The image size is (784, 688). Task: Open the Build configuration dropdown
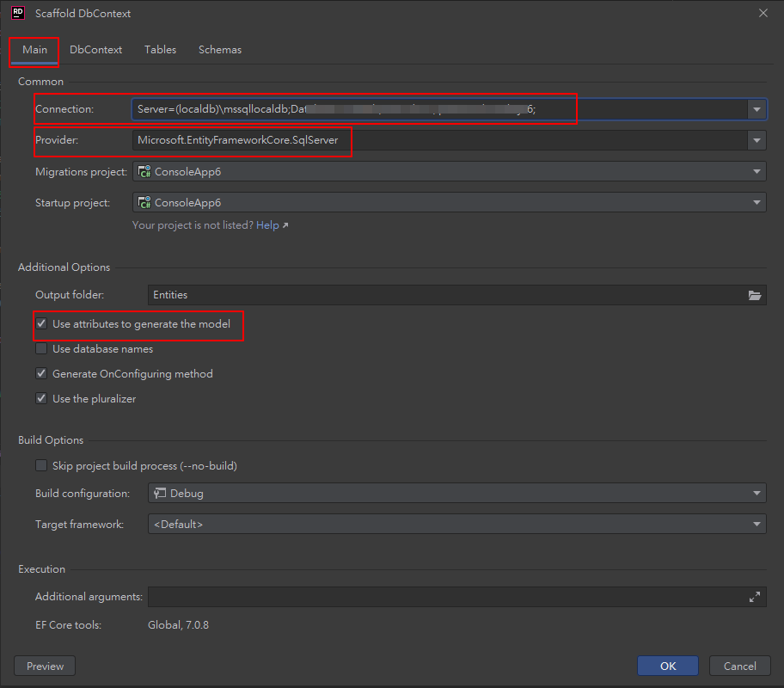click(457, 494)
